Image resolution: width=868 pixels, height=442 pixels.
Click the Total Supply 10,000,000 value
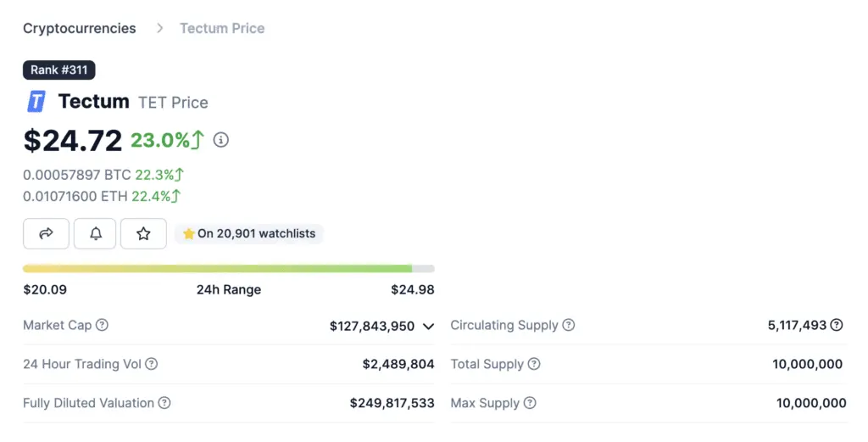[x=808, y=364]
